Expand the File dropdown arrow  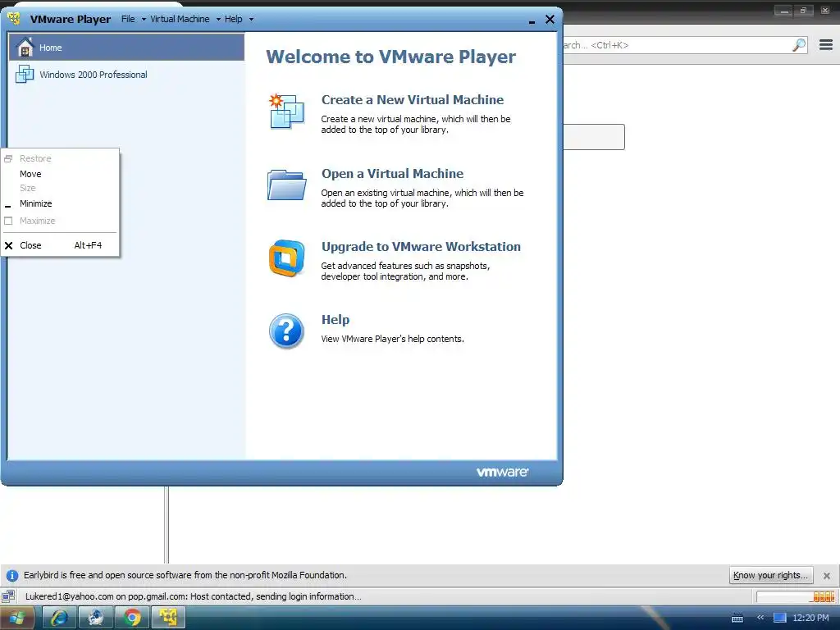144,20
